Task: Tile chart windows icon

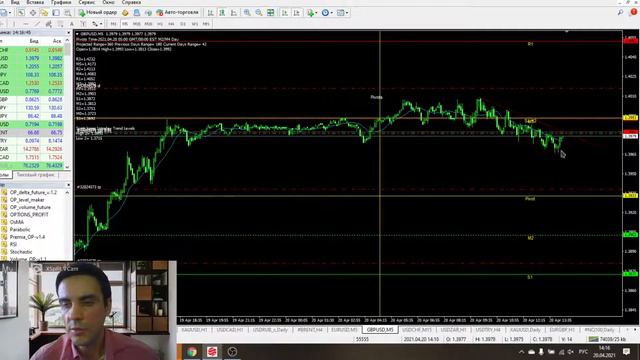Action: coord(271,13)
